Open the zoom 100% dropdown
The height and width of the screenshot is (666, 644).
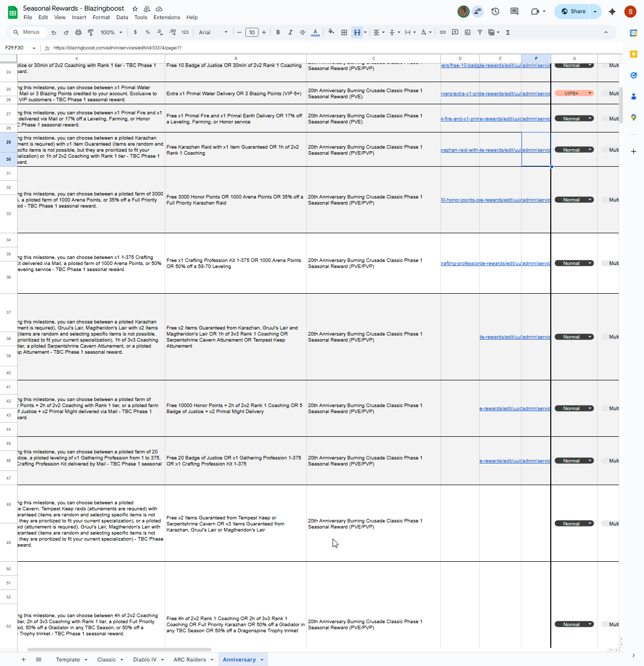pos(111,32)
